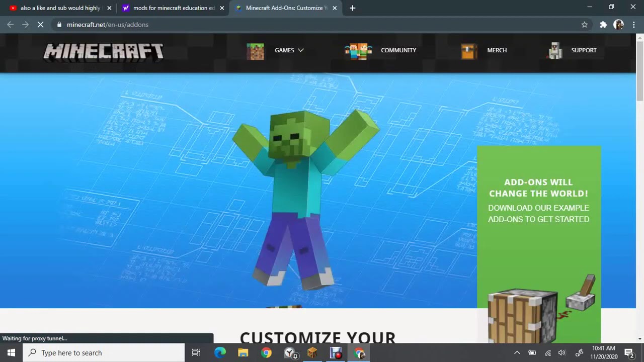Stop loading the page in Chrome
Image resolution: width=644 pixels, height=362 pixels.
[x=41, y=25]
